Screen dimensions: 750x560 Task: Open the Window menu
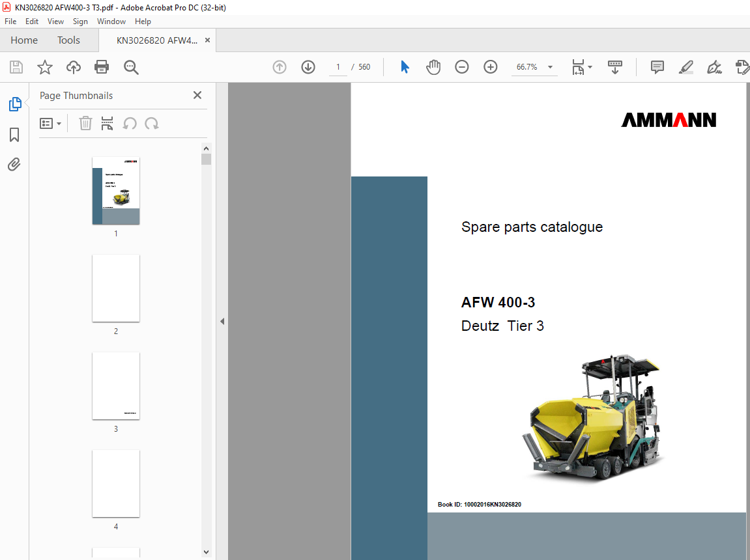pos(111,21)
